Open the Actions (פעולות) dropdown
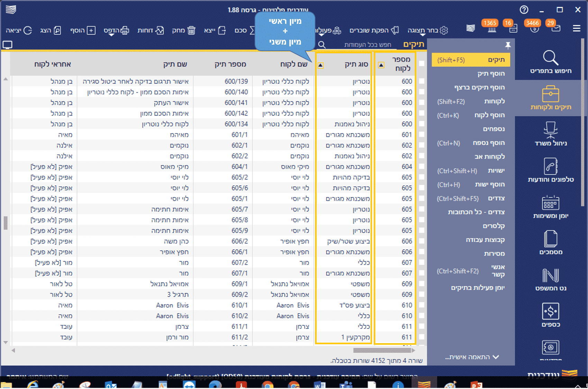This screenshot has width=588, height=389. point(328,31)
